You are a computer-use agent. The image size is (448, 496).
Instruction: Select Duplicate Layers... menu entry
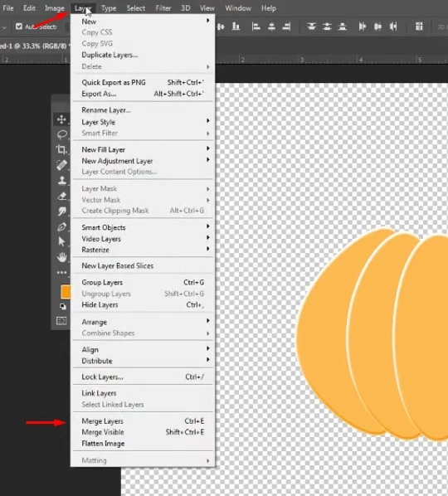click(144, 55)
